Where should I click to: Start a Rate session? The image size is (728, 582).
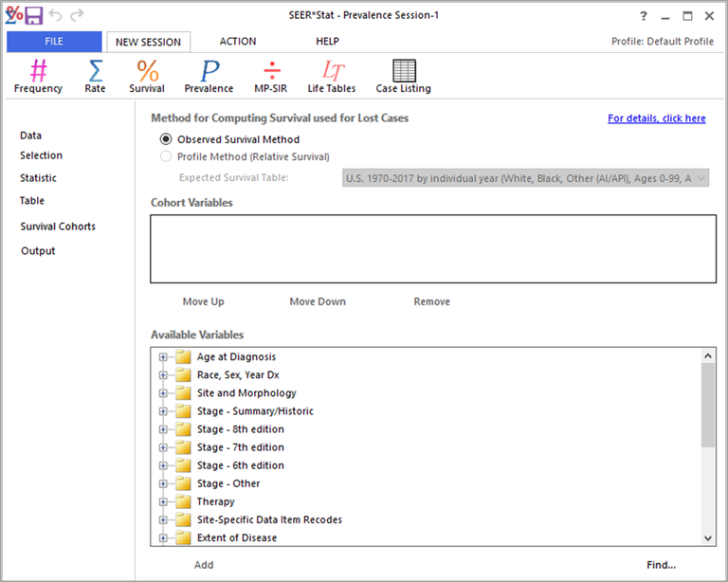point(95,76)
